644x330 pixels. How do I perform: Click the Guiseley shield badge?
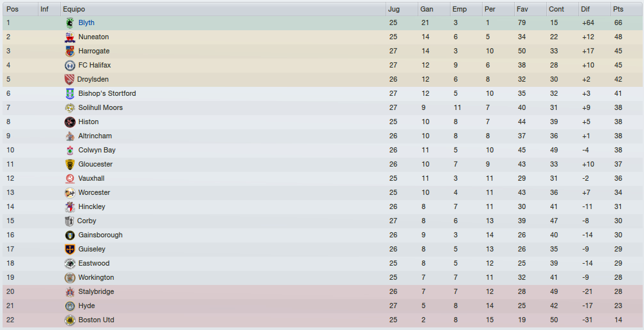pos(70,249)
